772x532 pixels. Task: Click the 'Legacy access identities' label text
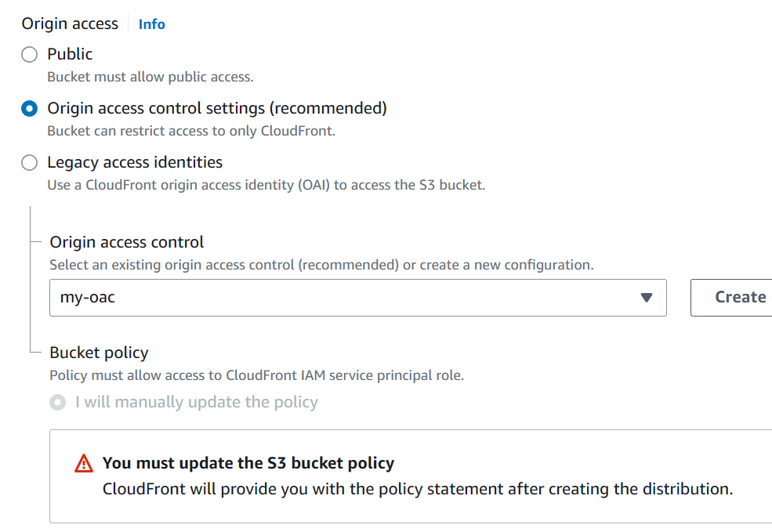(x=135, y=162)
